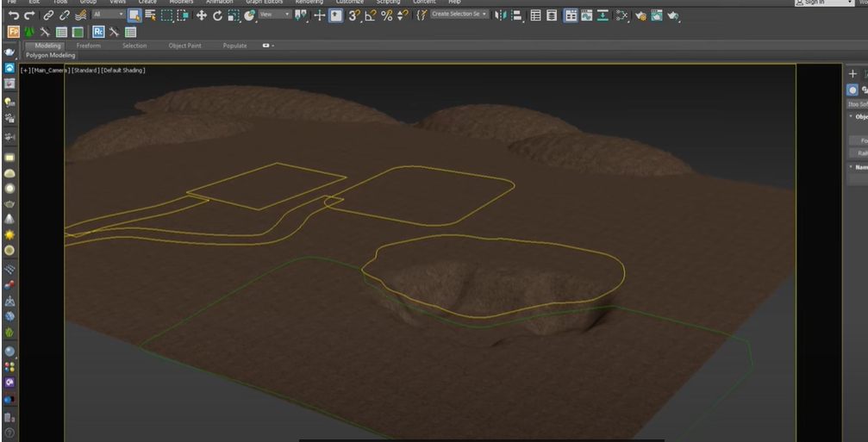This screenshot has height=442, width=868.
Task: Click the Polygon Modeling panel label
Action: click(50, 55)
